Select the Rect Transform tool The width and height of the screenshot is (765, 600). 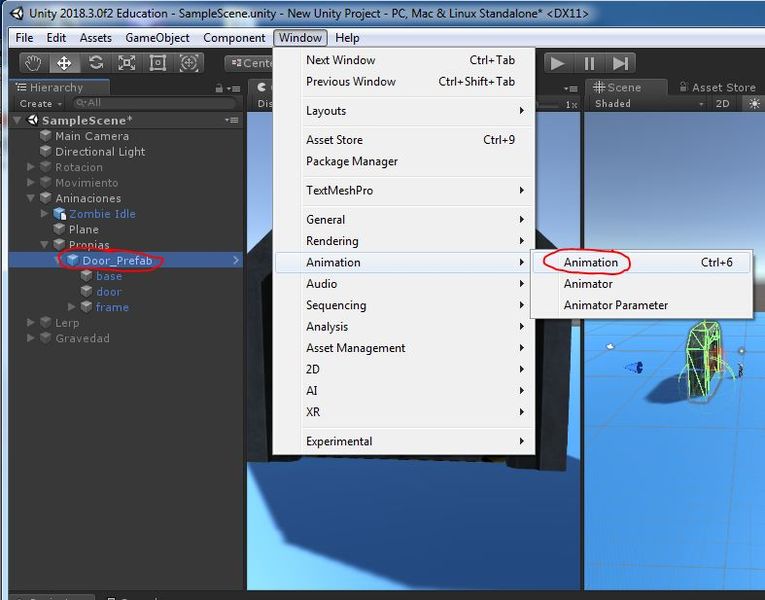pyautogui.click(x=158, y=63)
